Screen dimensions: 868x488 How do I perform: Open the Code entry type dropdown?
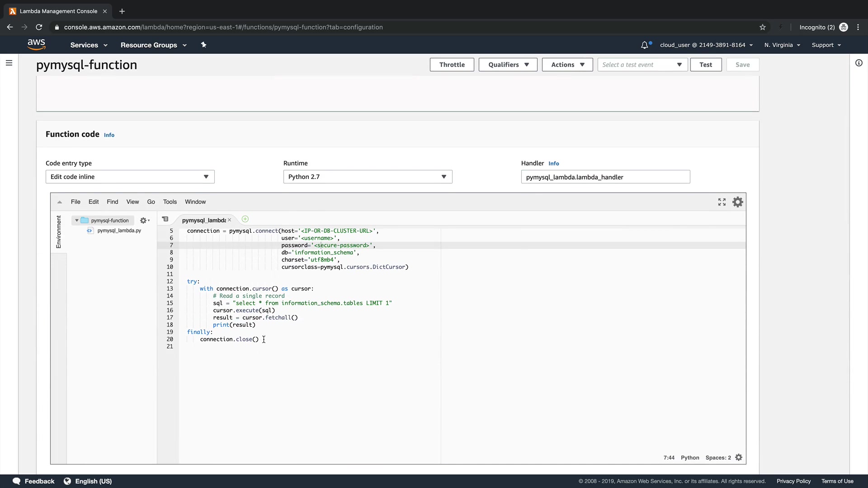[130, 177]
